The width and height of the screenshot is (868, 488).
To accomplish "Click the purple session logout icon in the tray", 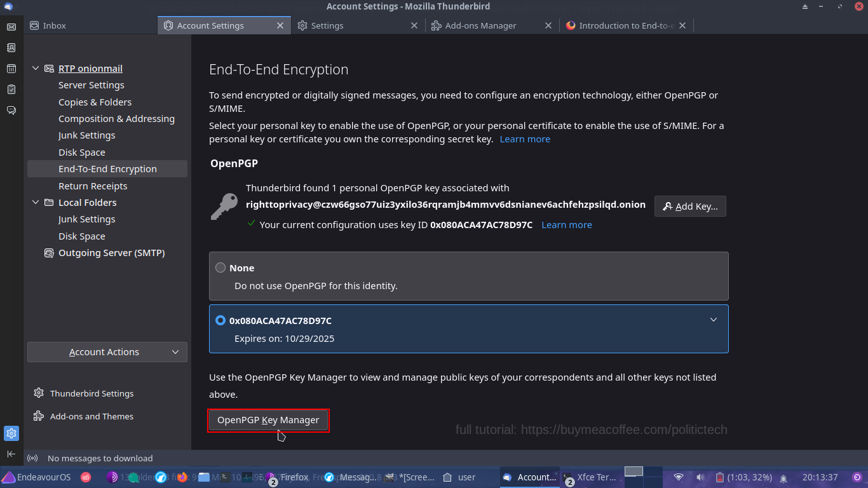I will pos(857,477).
